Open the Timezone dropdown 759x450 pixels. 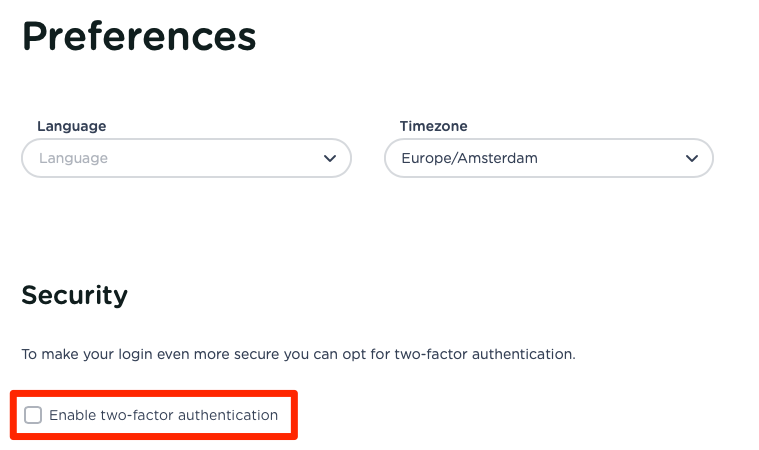pyautogui.click(x=548, y=158)
